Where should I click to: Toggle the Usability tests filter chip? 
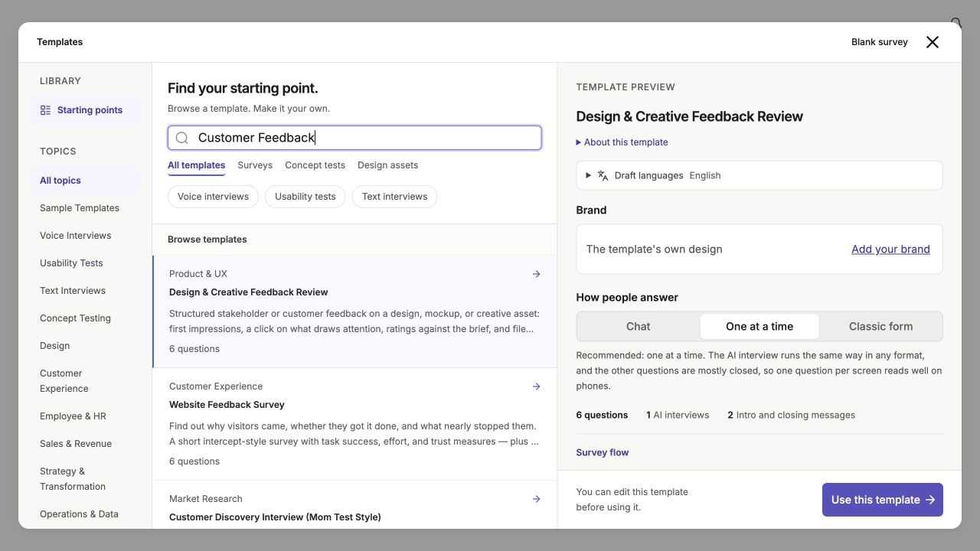(305, 197)
